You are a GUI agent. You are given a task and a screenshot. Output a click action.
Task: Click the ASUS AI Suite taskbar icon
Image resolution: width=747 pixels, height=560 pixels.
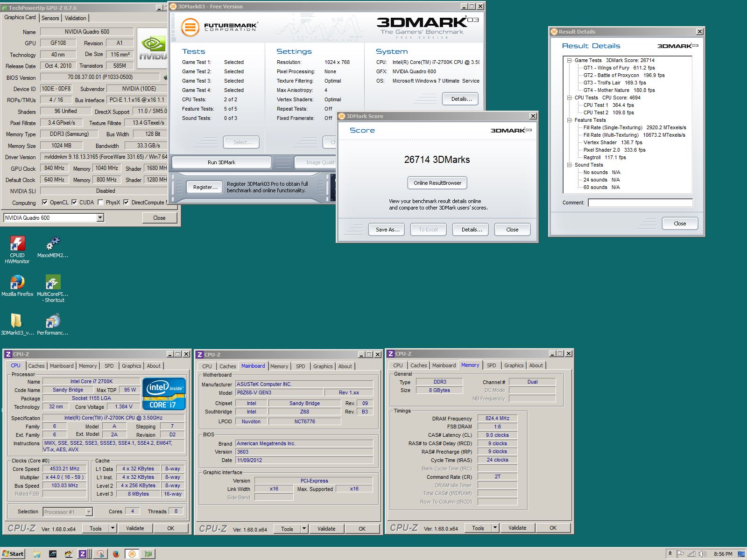coord(53,554)
